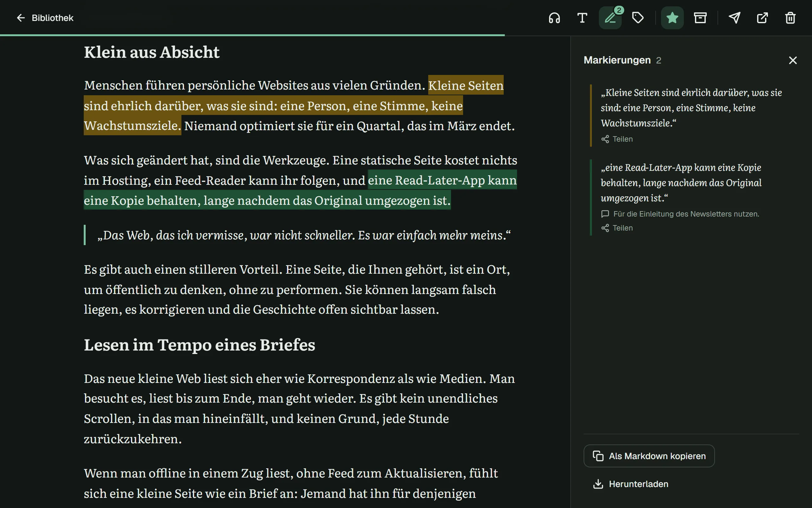Close the Markierungen panel
Viewport: 812px width, 508px height.
[x=793, y=60]
